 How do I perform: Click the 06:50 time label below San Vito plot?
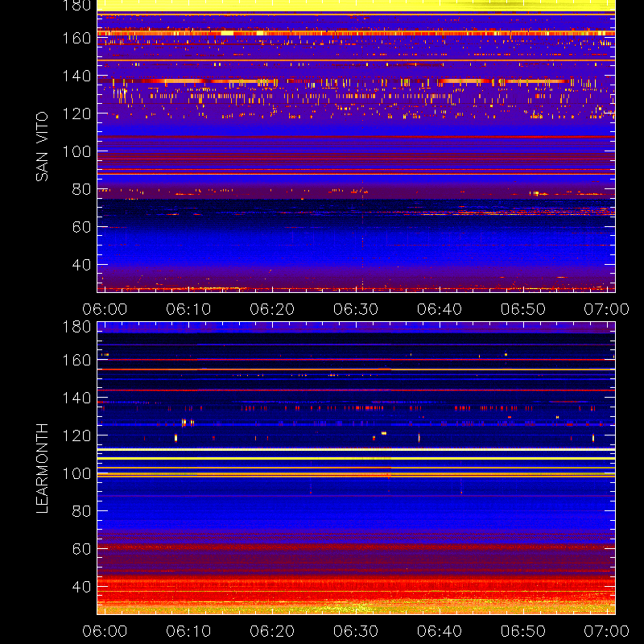pos(523,309)
